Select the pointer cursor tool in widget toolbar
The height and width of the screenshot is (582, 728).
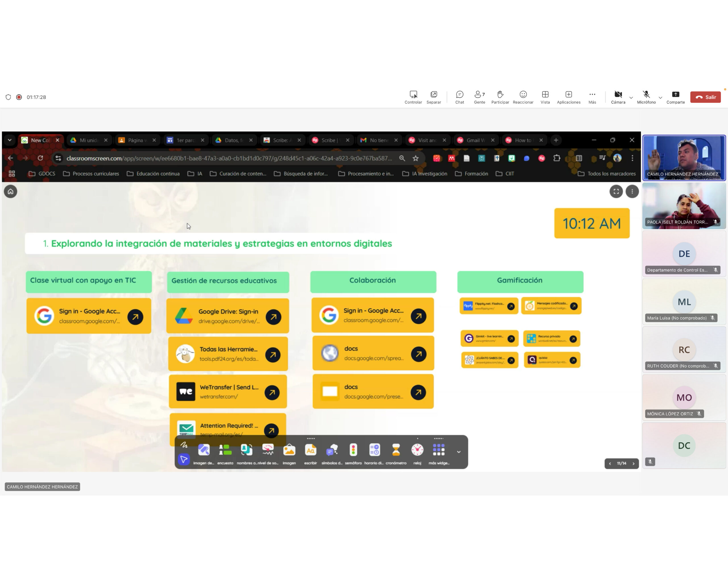(x=184, y=459)
